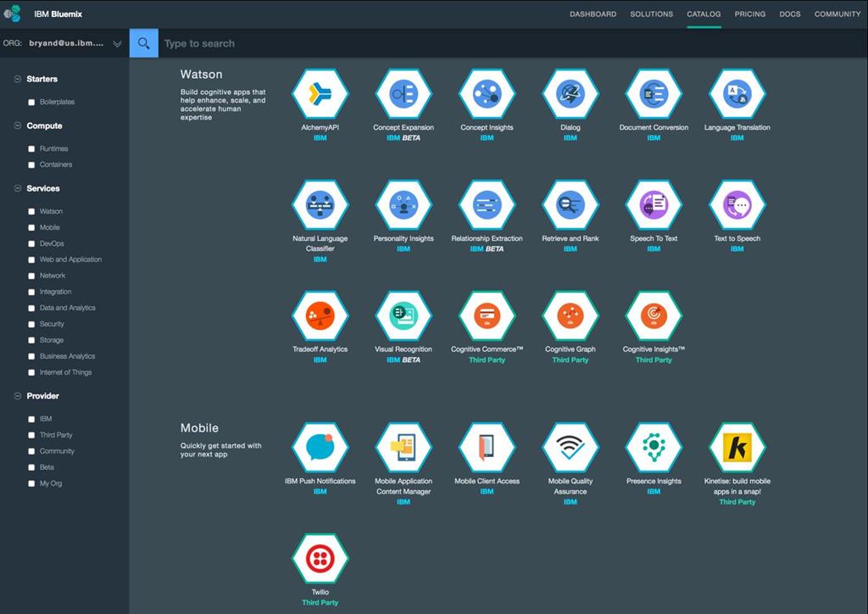Open the AlchemyAPI Watson service
This screenshot has height=614, width=868.
click(x=320, y=93)
